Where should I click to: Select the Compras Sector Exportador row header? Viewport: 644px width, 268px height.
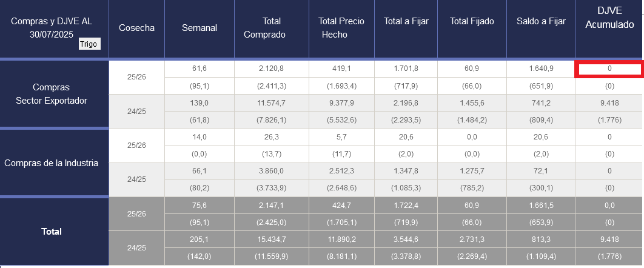point(52,93)
